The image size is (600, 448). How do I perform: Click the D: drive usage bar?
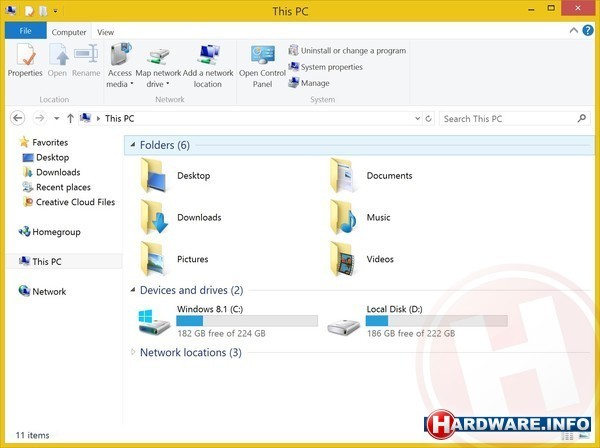pos(437,321)
